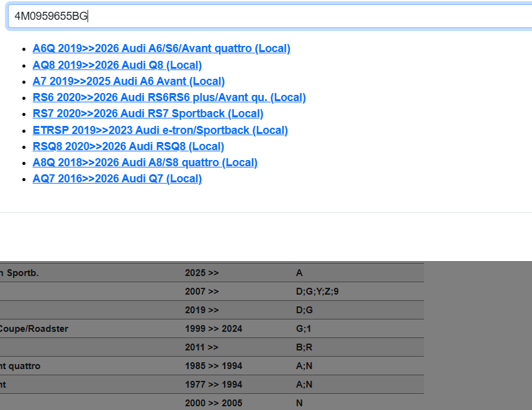Select the '2025 >>' year cell
Screen dimensions: 532x410
click(x=202, y=273)
